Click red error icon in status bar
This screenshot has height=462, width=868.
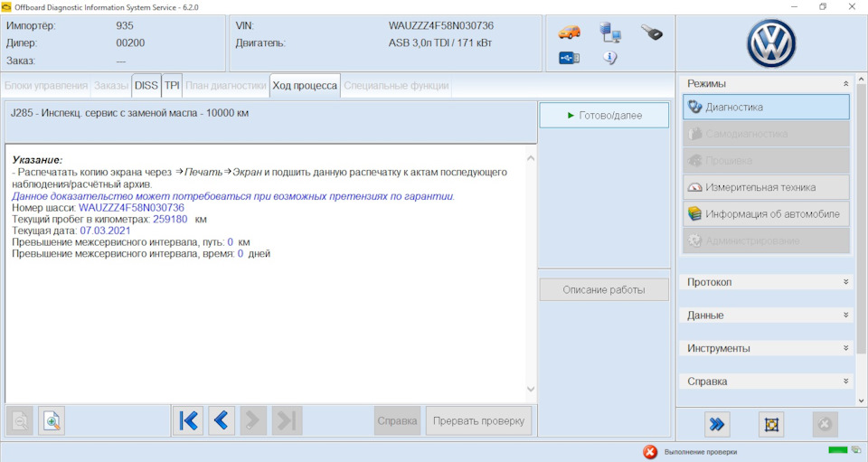650,452
